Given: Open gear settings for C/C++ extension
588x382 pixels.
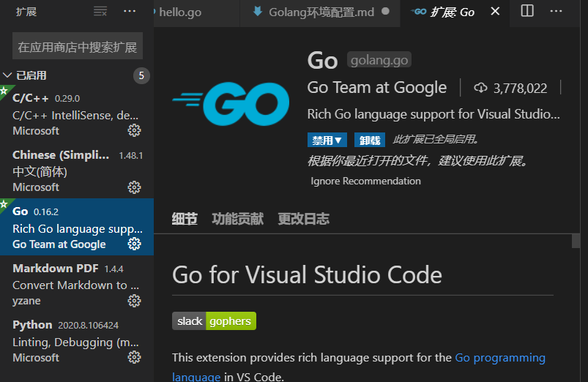Looking at the screenshot, I should [134, 130].
